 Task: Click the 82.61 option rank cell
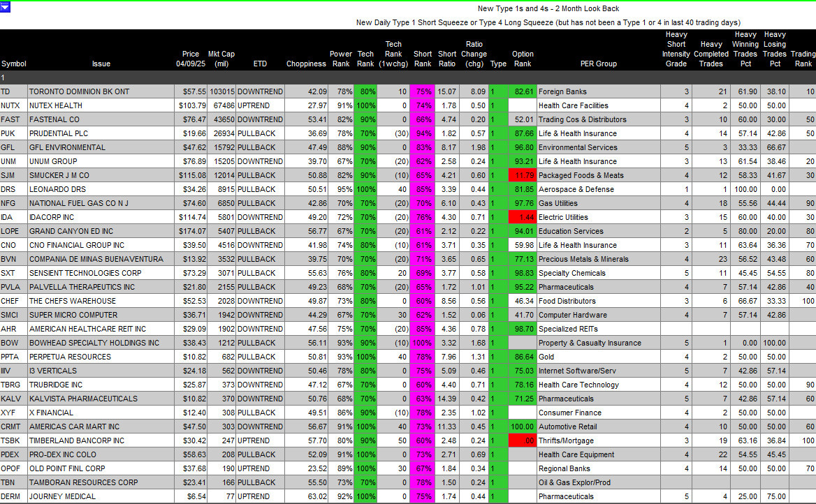(x=522, y=91)
